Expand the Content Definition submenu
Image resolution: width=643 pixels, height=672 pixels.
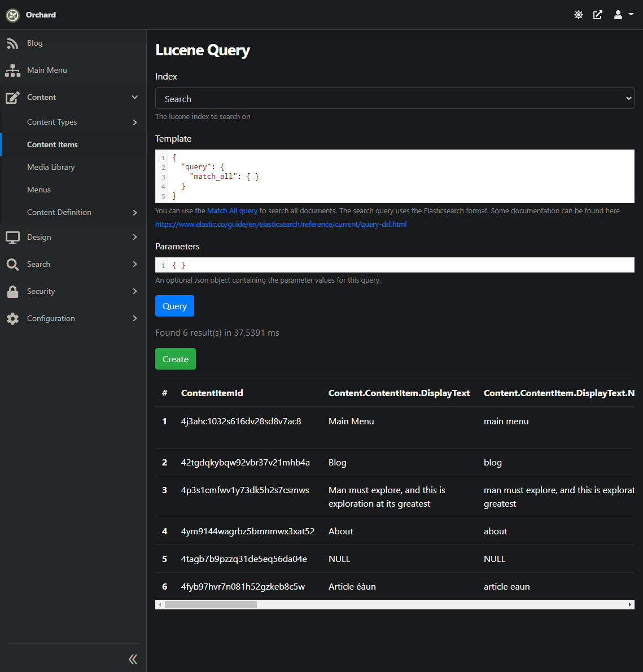coord(134,212)
